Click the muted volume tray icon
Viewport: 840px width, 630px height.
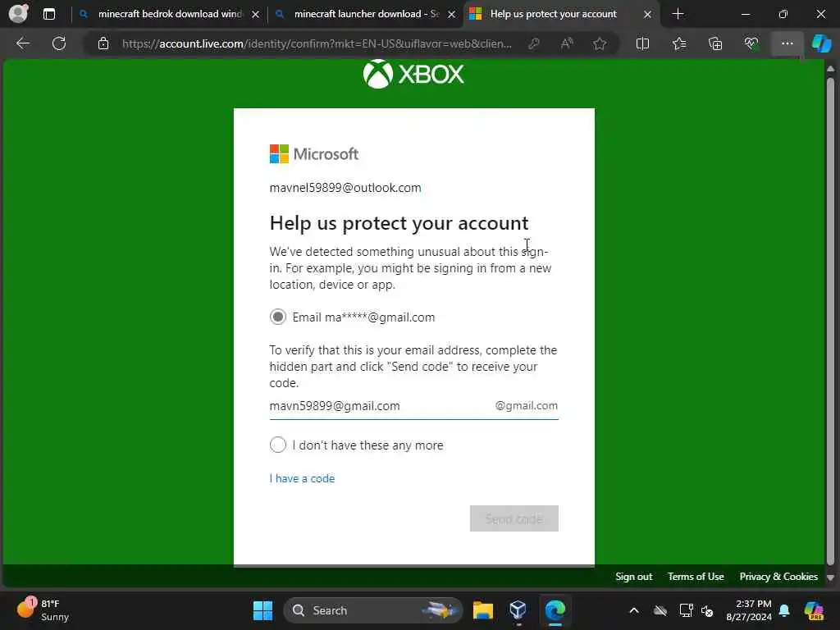tap(707, 610)
